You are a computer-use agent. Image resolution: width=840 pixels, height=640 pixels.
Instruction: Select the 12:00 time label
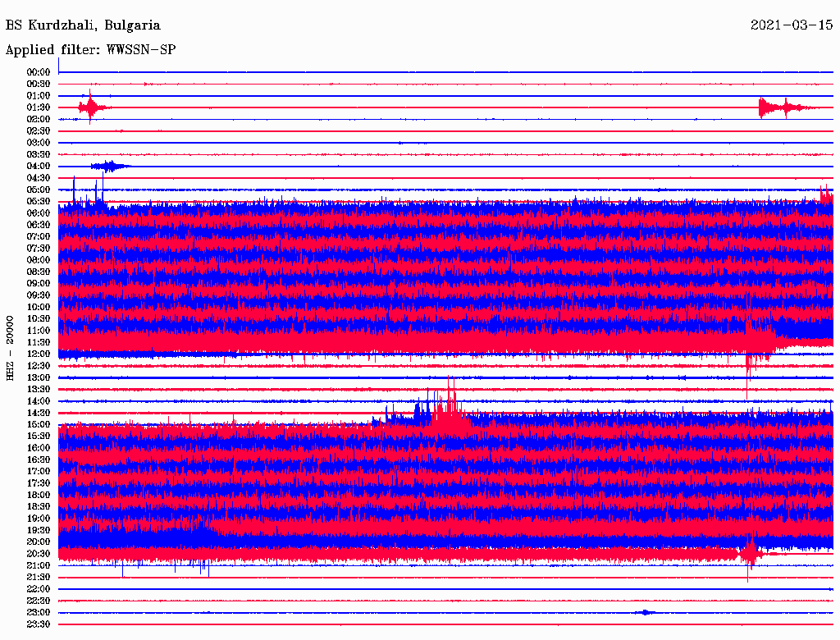(x=39, y=354)
